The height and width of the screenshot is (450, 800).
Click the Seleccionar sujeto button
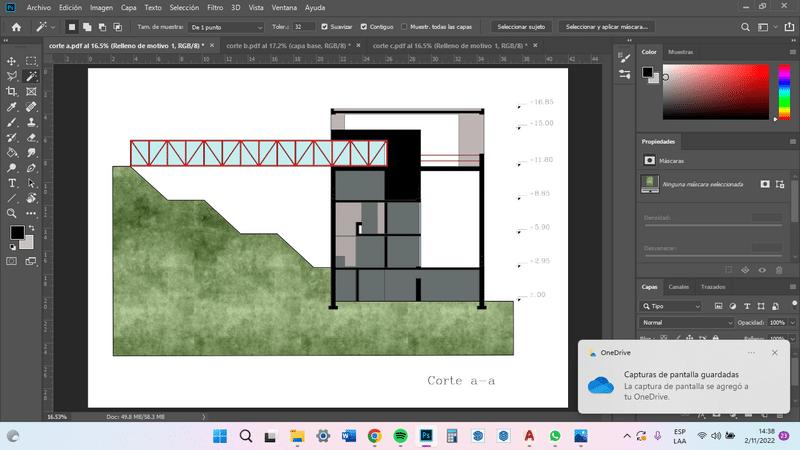click(x=521, y=27)
